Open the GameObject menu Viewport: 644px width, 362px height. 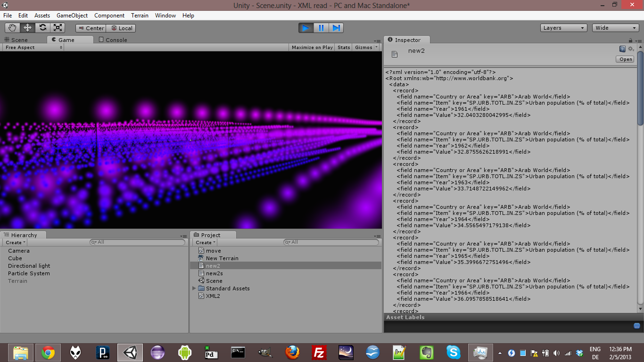72,15
